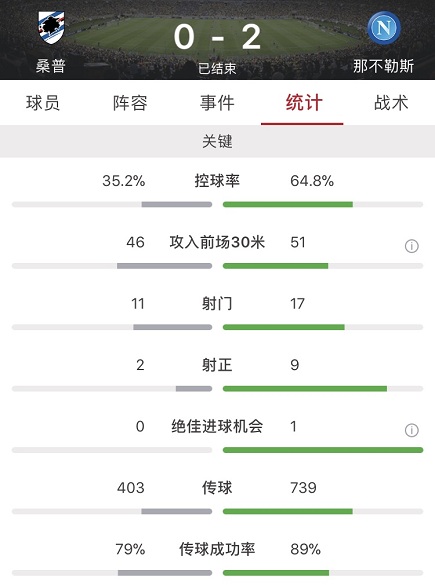Tap the 那不勒斯 team name
The height and width of the screenshot is (585, 435).
click(x=384, y=66)
